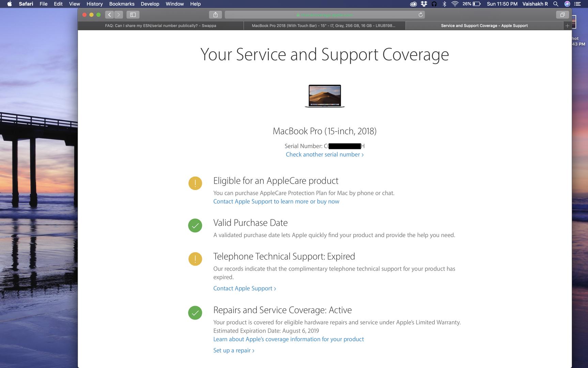Click Estimated Expiration Date: August 6, 2019 text
The image size is (588, 368).
pos(266,331)
